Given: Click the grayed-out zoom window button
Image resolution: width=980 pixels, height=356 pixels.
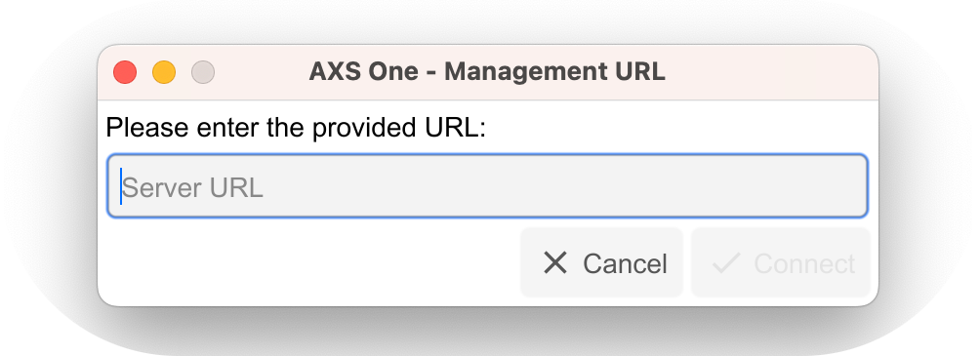Looking at the screenshot, I should click(x=202, y=72).
